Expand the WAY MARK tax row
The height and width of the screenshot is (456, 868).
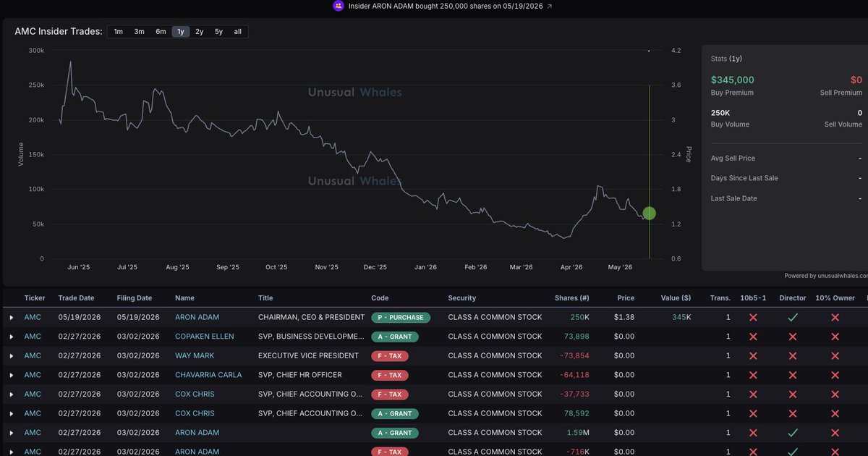coord(12,355)
